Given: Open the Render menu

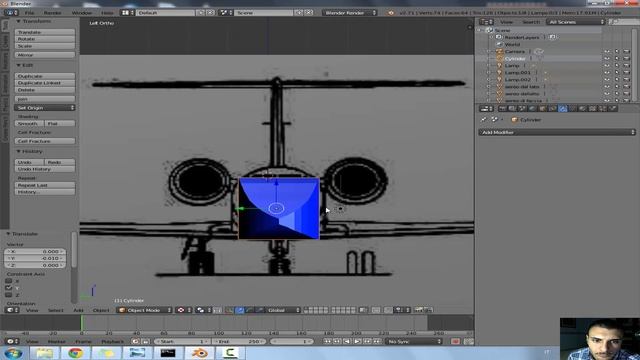Looking at the screenshot, I should pyautogui.click(x=53, y=13).
